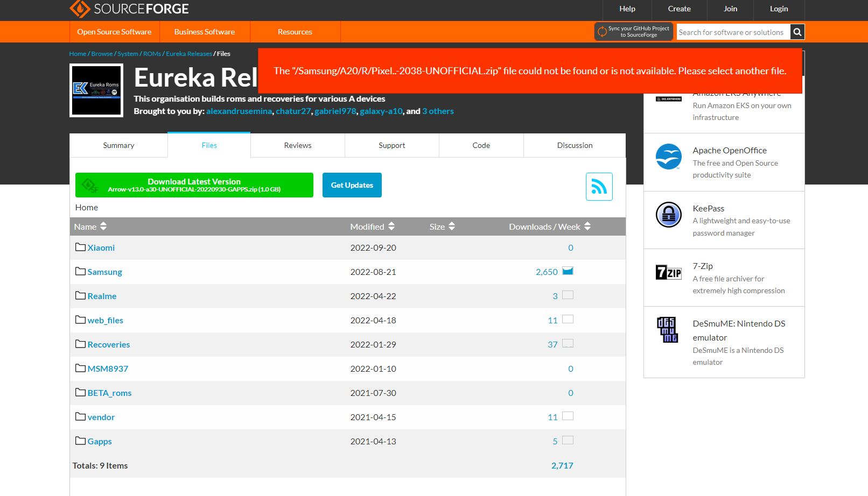Click the ROMs breadcrumb link

[152, 54]
